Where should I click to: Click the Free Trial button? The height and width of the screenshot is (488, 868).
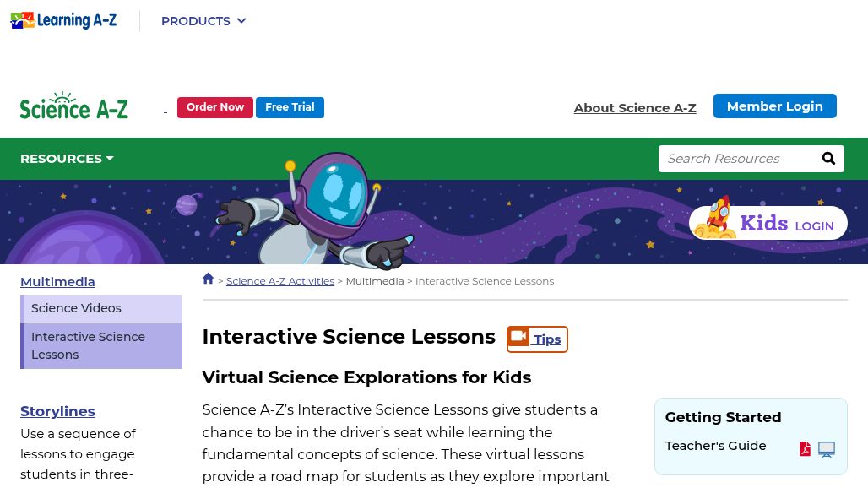[x=290, y=107]
